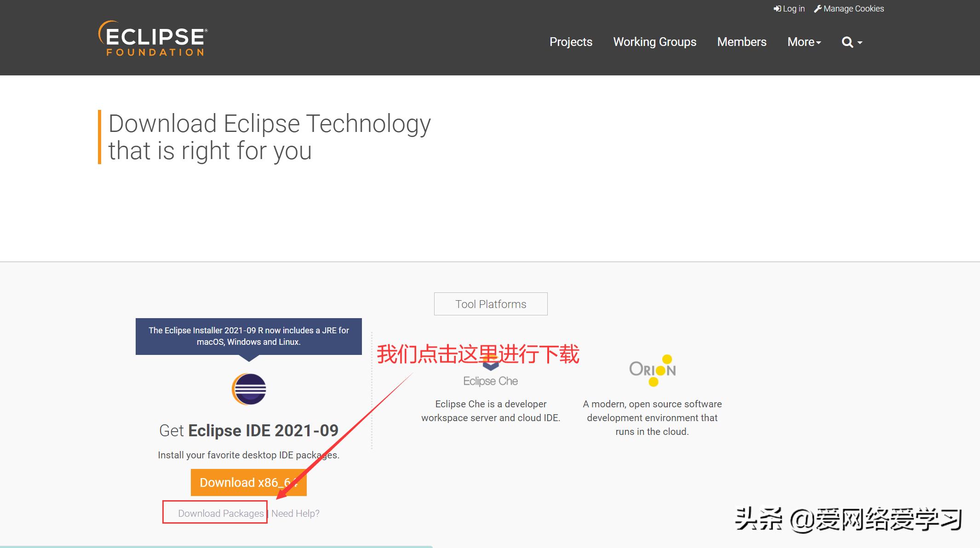This screenshot has width=980, height=548.
Task: Click the Manage Cookies text link
Action: [854, 8]
